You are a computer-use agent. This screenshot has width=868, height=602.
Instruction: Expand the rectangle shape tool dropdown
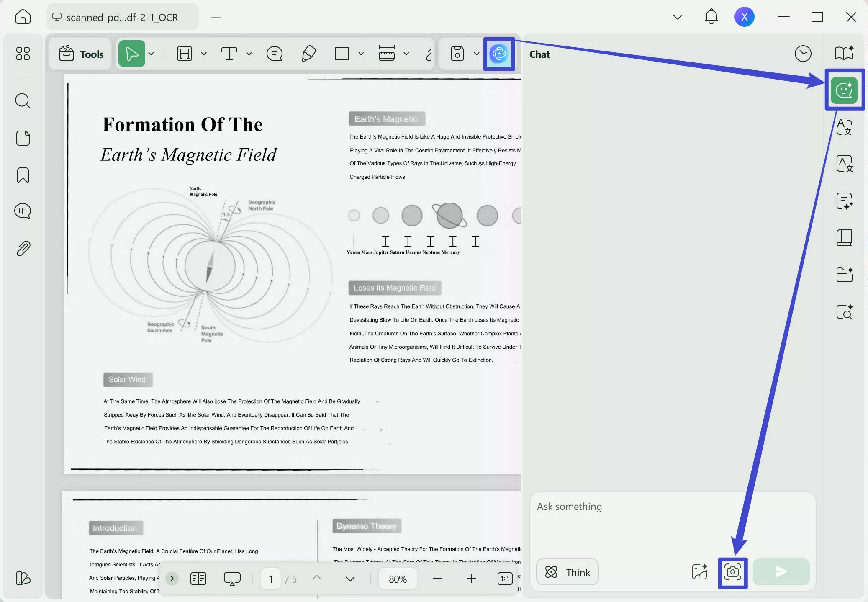(361, 54)
